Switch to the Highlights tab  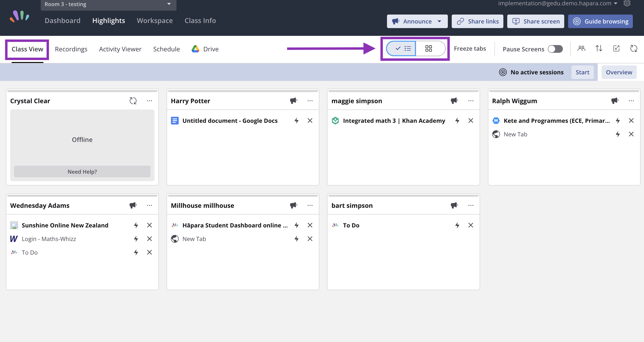point(108,21)
